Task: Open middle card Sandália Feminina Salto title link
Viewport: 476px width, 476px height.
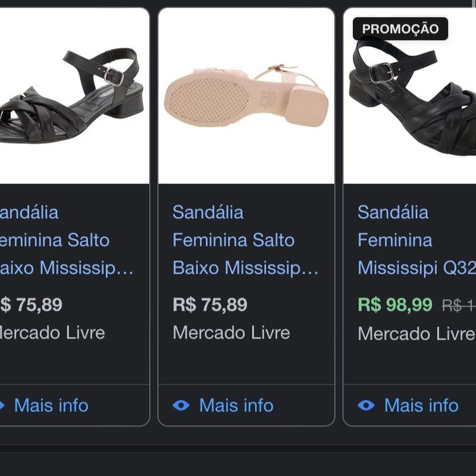Action: [245, 240]
